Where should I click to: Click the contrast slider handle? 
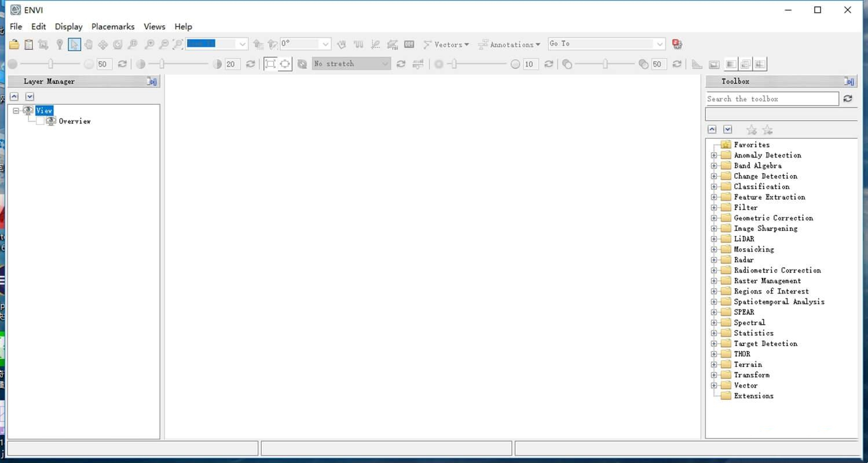[162, 64]
